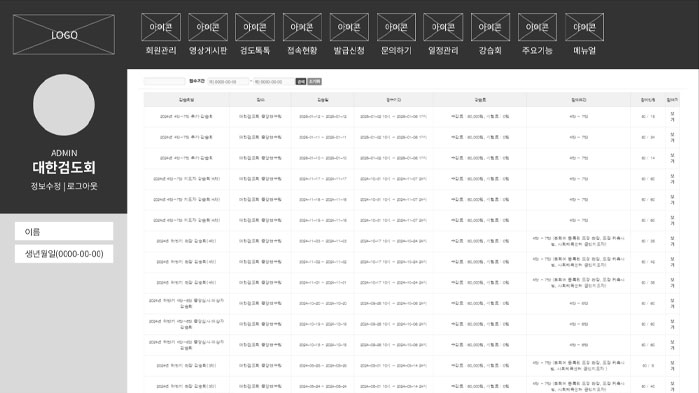Open the 영상게시판 icon
The image size is (699, 393).
pos(208,27)
